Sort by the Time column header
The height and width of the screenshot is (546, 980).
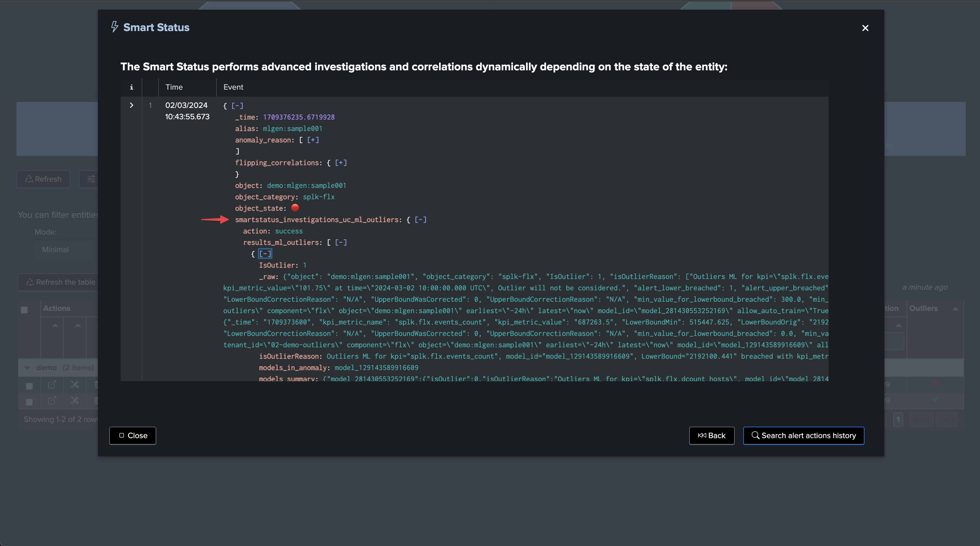pos(174,87)
